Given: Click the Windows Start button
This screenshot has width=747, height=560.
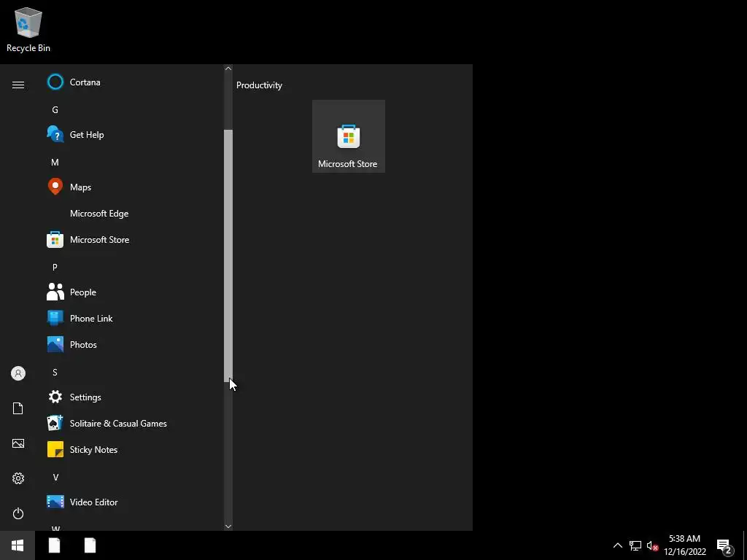Looking at the screenshot, I should pos(18,545).
